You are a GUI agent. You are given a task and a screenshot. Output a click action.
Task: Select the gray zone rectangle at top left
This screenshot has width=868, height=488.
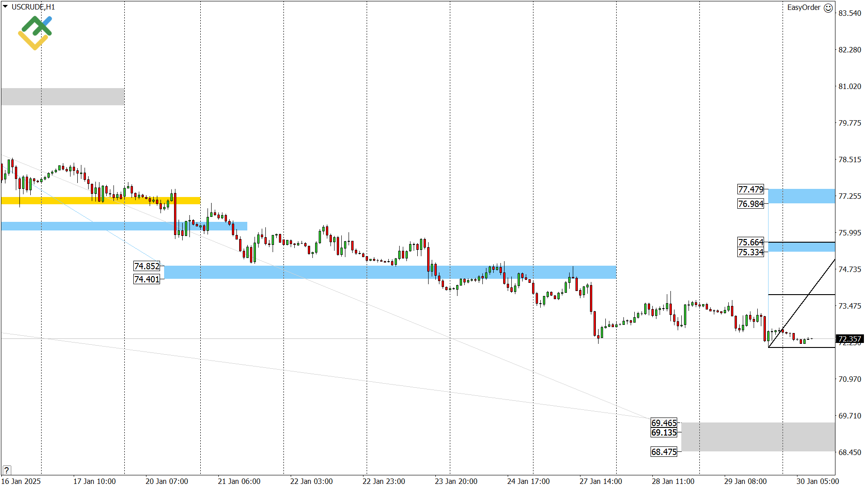pos(62,96)
